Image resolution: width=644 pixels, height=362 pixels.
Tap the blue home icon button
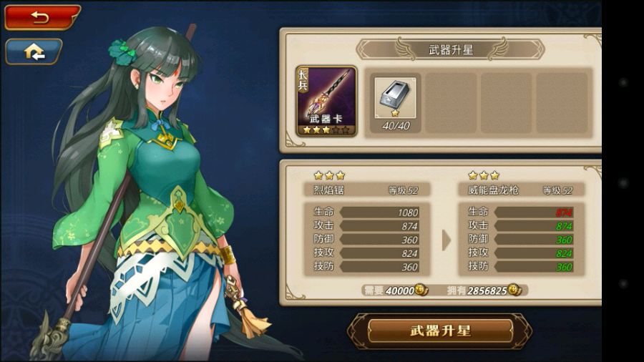[x=34, y=52]
